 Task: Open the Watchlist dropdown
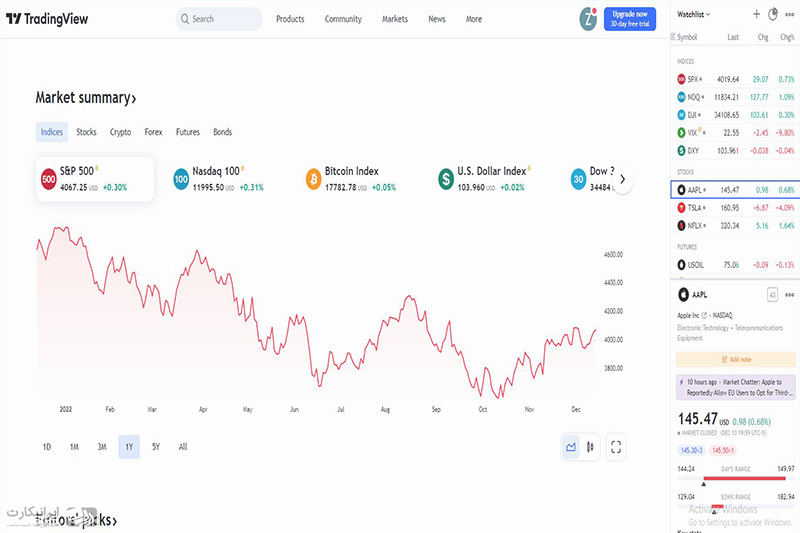pos(693,14)
